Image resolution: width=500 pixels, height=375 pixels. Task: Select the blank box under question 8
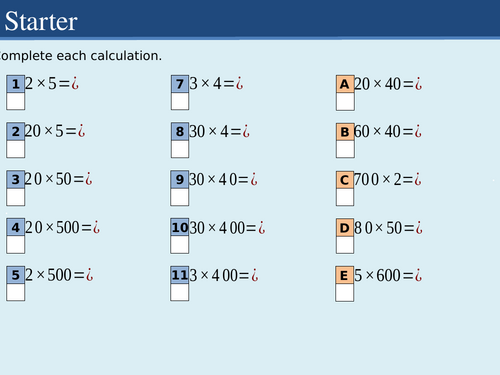click(x=180, y=149)
